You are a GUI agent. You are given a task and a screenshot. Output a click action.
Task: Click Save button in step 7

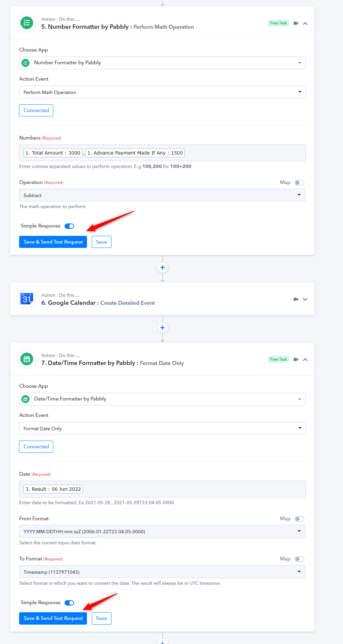[x=101, y=618]
